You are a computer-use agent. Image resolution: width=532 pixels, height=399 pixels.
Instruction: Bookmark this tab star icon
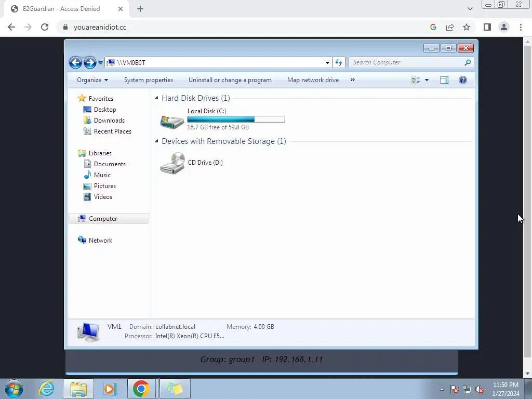pos(467,27)
